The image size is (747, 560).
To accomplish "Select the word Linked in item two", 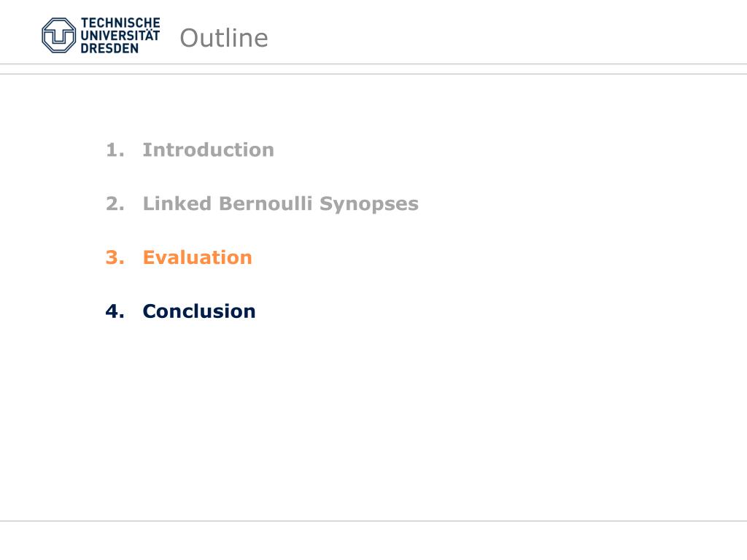I will click(177, 203).
